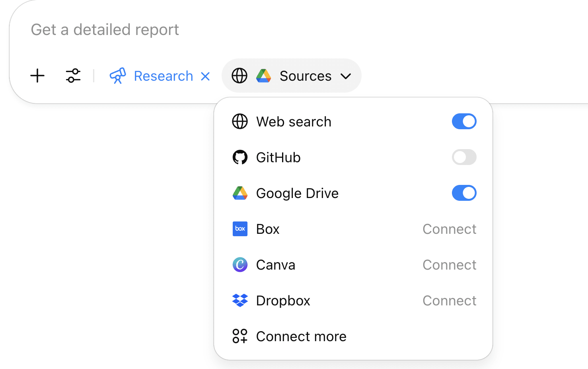Select the Canva menu label
The height and width of the screenshot is (369, 588).
[x=276, y=265]
